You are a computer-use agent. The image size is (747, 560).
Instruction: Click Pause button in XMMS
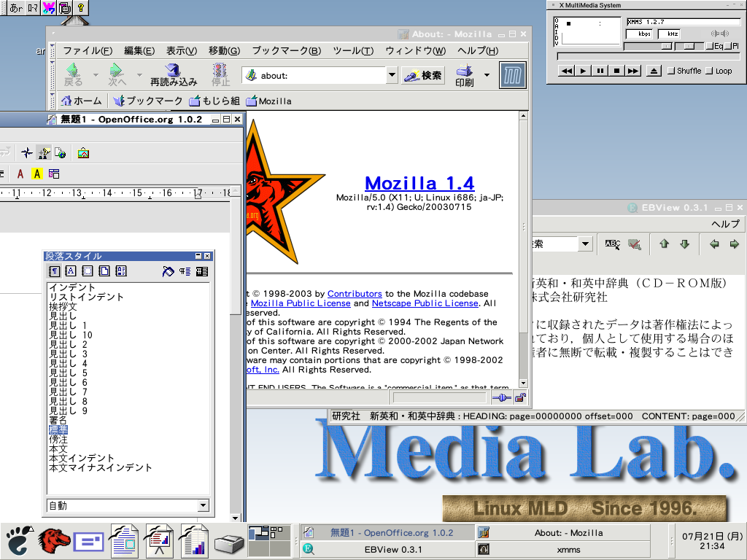(x=600, y=71)
